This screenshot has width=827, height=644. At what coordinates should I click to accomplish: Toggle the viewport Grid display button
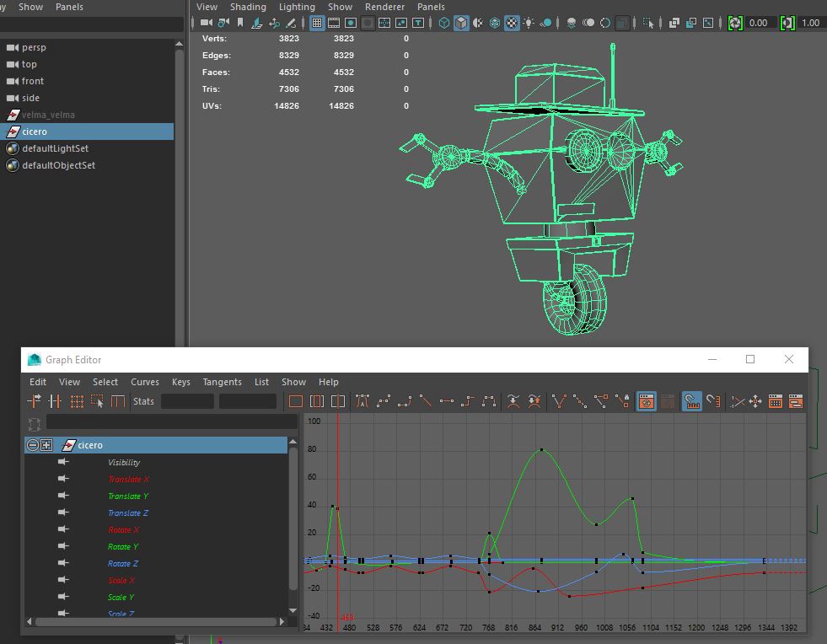pyautogui.click(x=316, y=23)
